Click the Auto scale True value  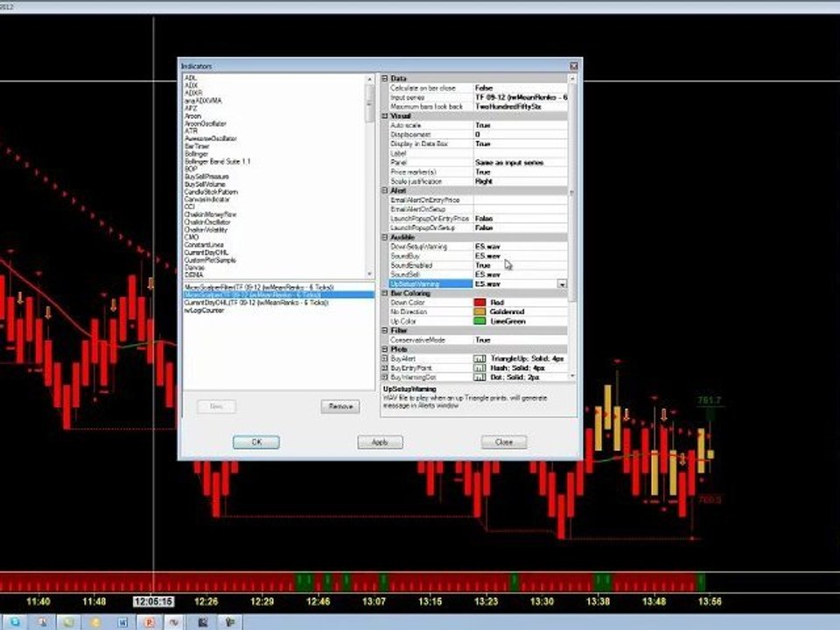click(x=520, y=125)
